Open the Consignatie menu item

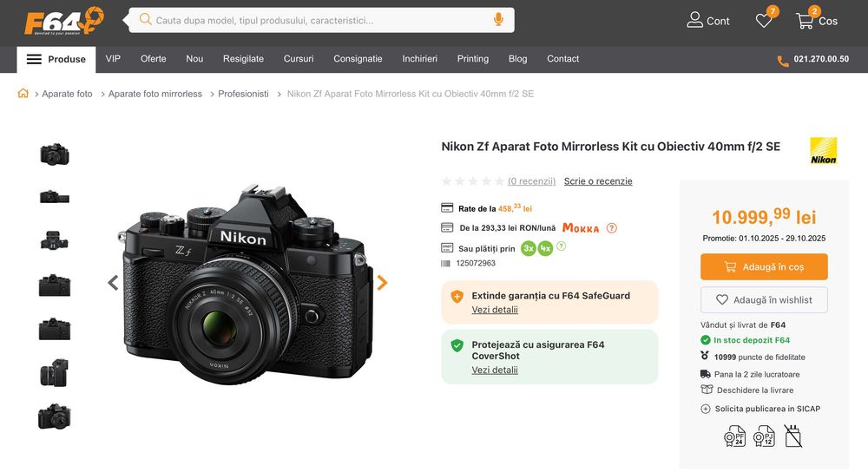coord(358,59)
